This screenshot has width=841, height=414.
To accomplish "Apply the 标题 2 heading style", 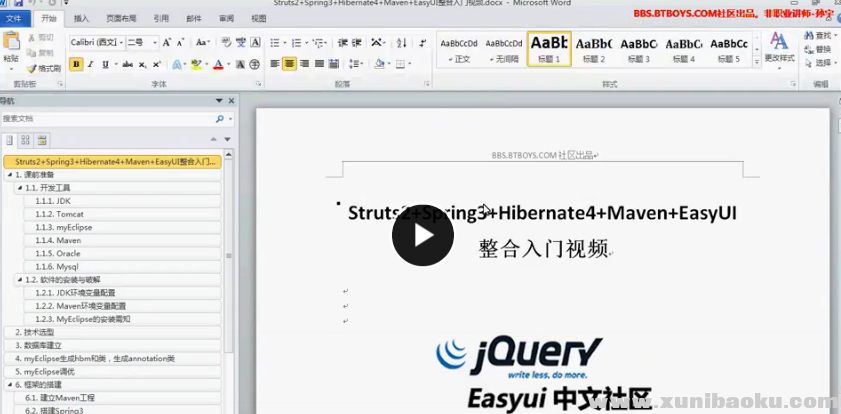I will (594, 48).
